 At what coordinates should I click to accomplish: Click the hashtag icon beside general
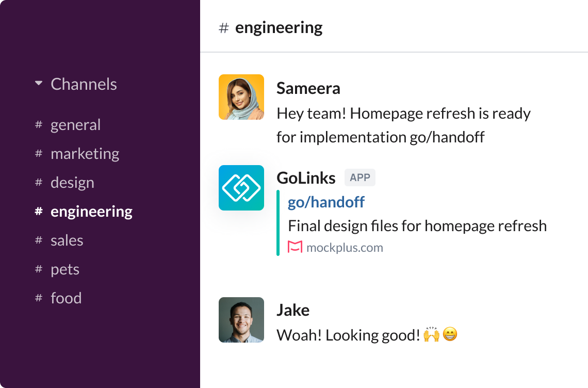pos(37,124)
